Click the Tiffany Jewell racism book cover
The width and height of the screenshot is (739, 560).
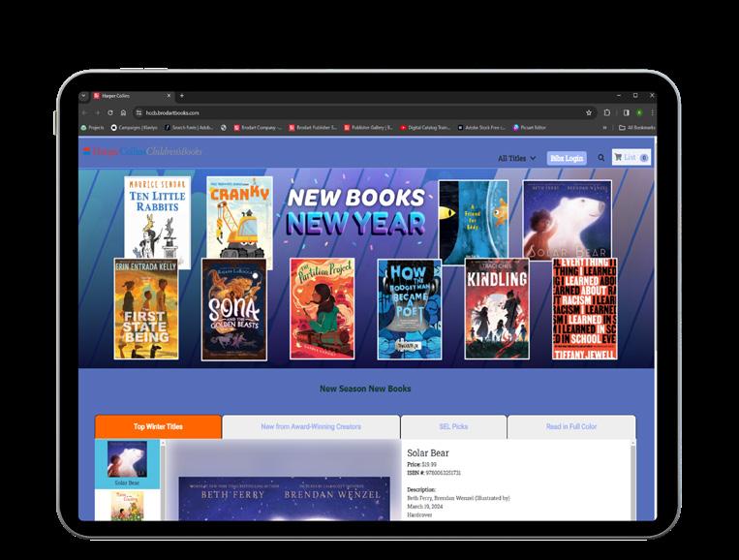pyautogui.click(x=584, y=309)
